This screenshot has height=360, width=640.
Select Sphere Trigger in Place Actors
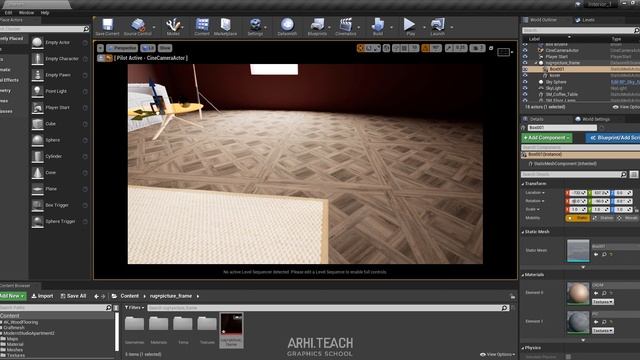[60, 221]
